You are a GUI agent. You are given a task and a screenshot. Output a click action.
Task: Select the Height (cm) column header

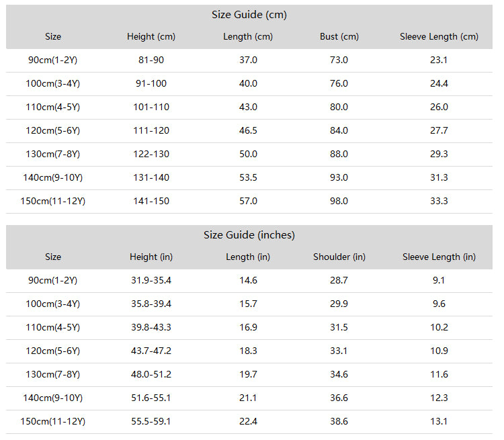[151, 37]
